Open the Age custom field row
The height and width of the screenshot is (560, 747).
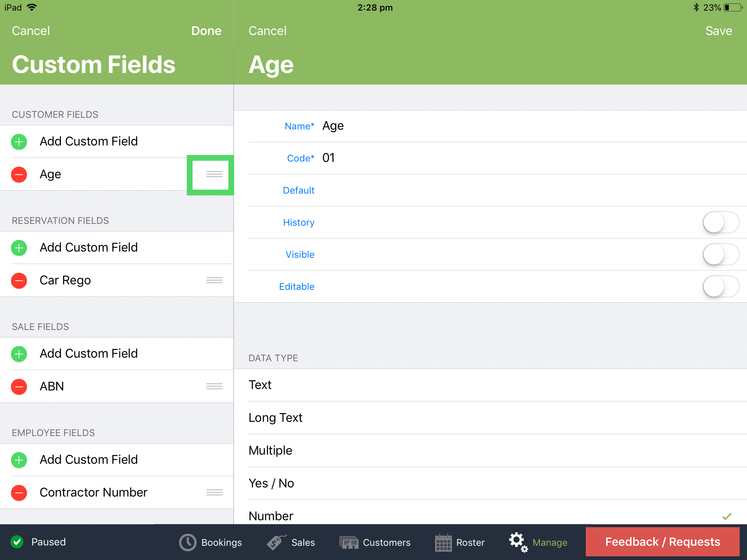pos(117,174)
